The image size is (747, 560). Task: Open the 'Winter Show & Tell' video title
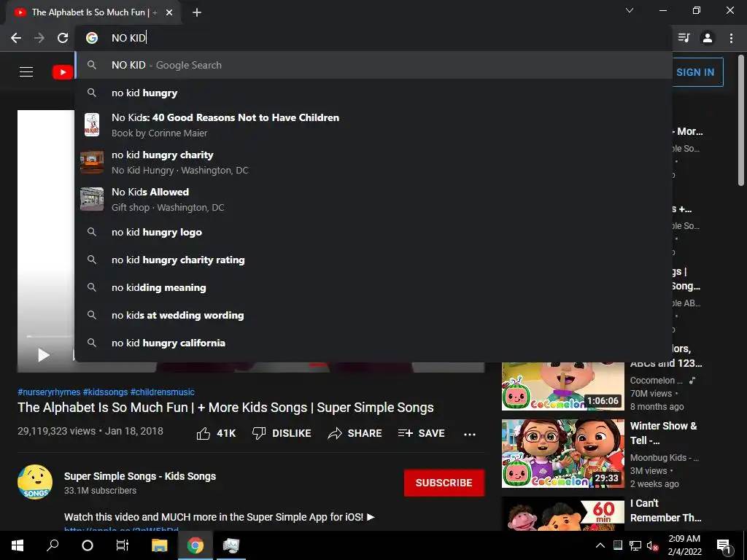664,433
